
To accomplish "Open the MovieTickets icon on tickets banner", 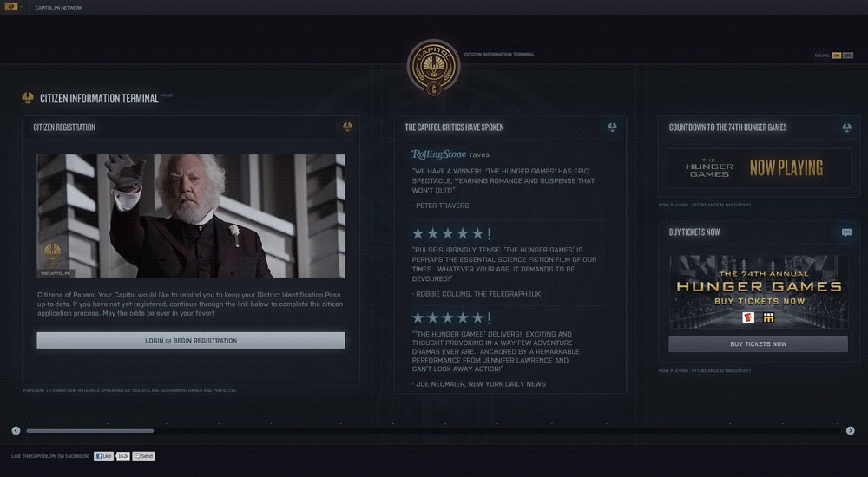I will (x=768, y=317).
